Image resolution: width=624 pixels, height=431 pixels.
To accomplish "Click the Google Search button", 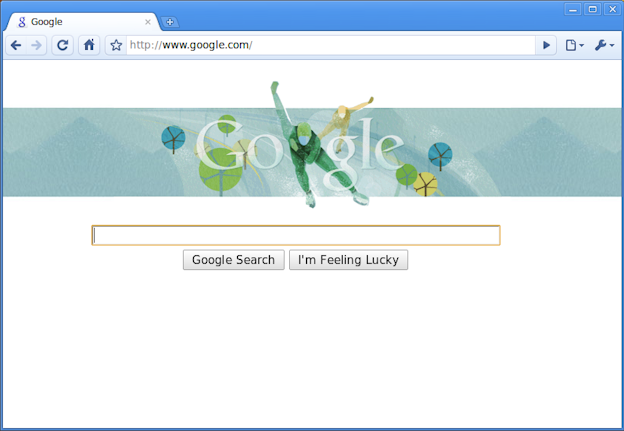I will point(234,260).
